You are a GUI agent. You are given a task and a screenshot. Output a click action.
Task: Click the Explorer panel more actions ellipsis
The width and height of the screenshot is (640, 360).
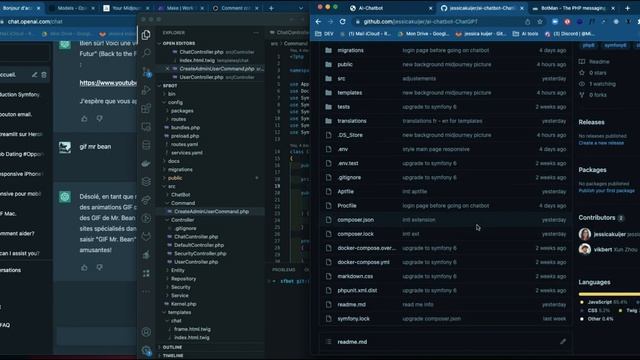256,33
